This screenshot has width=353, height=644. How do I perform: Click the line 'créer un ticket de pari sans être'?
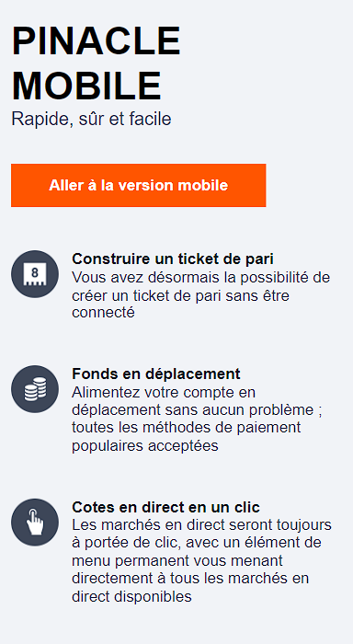point(180,295)
